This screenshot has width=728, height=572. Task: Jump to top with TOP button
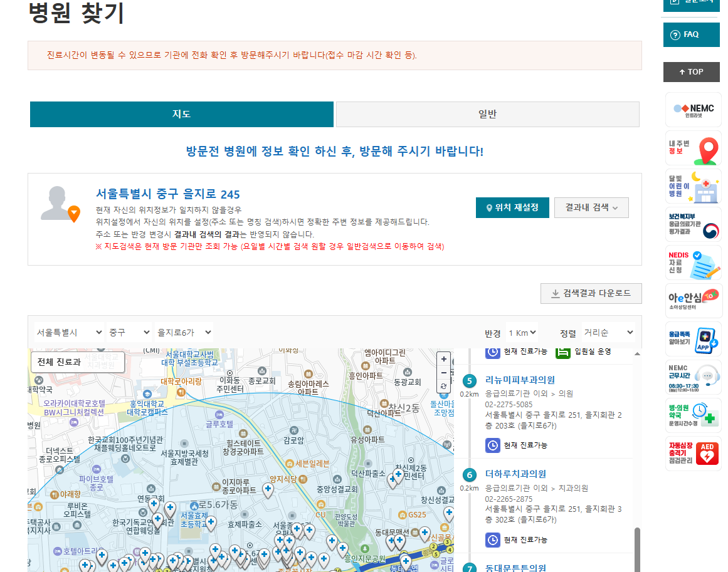(x=692, y=72)
